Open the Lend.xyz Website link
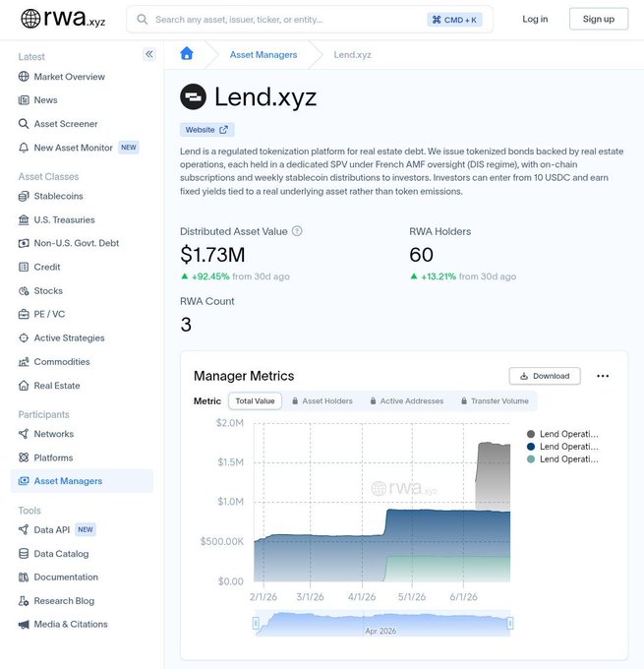This screenshot has width=644, height=669. click(206, 130)
